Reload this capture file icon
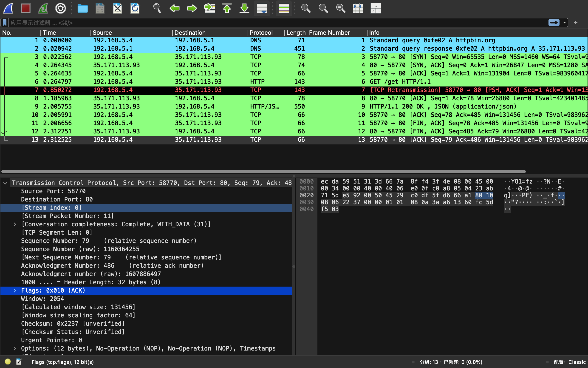 tap(135, 8)
